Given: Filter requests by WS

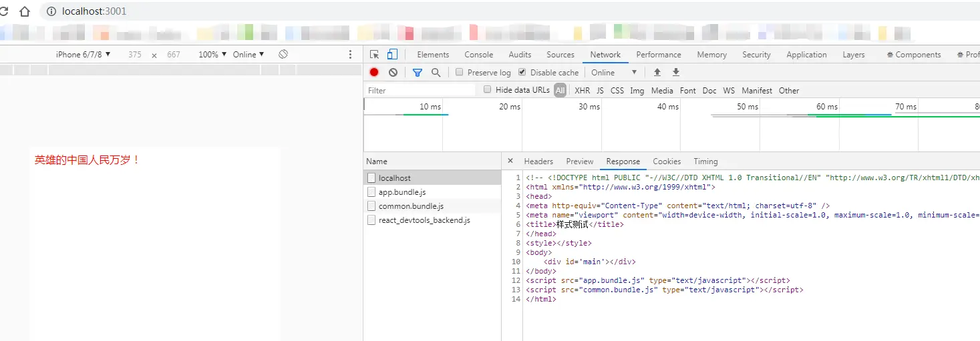Looking at the screenshot, I should (729, 90).
